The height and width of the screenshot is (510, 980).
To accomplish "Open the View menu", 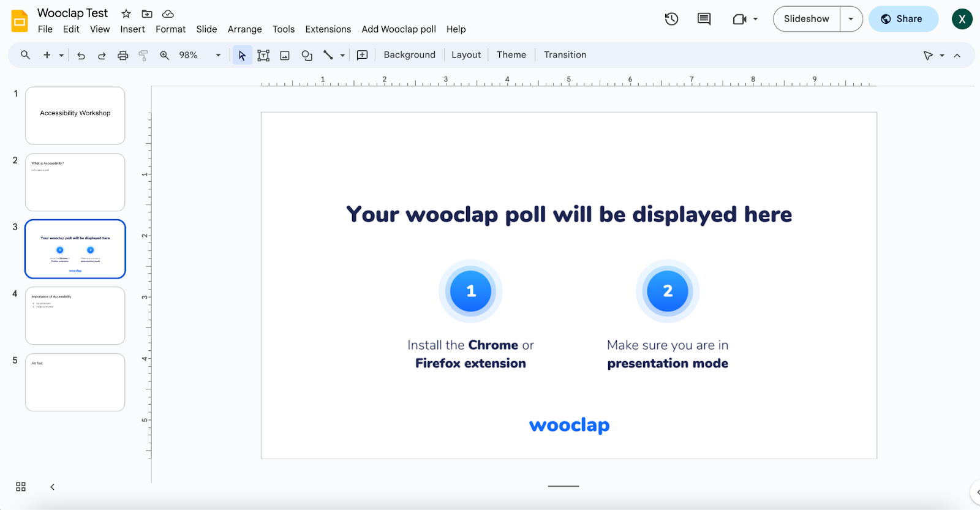I will click(x=100, y=29).
